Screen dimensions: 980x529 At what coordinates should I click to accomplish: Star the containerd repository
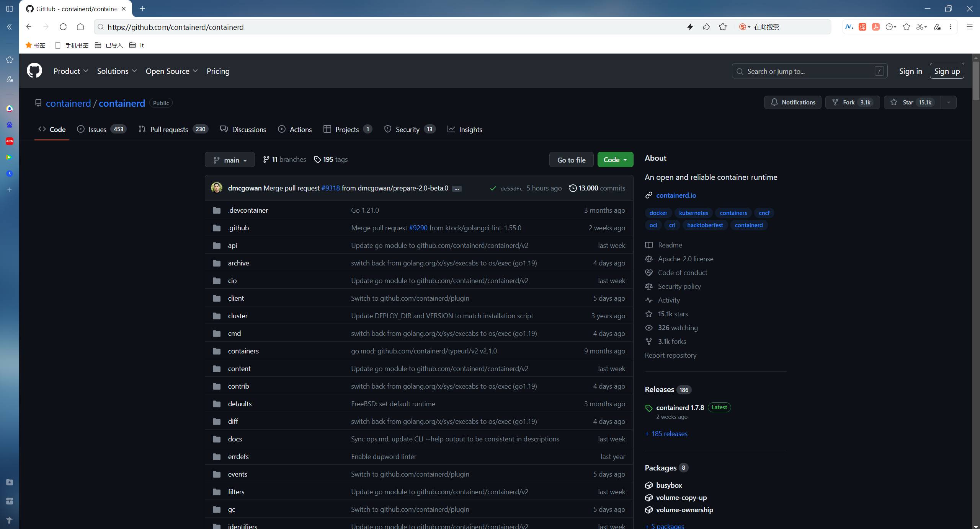(x=912, y=102)
